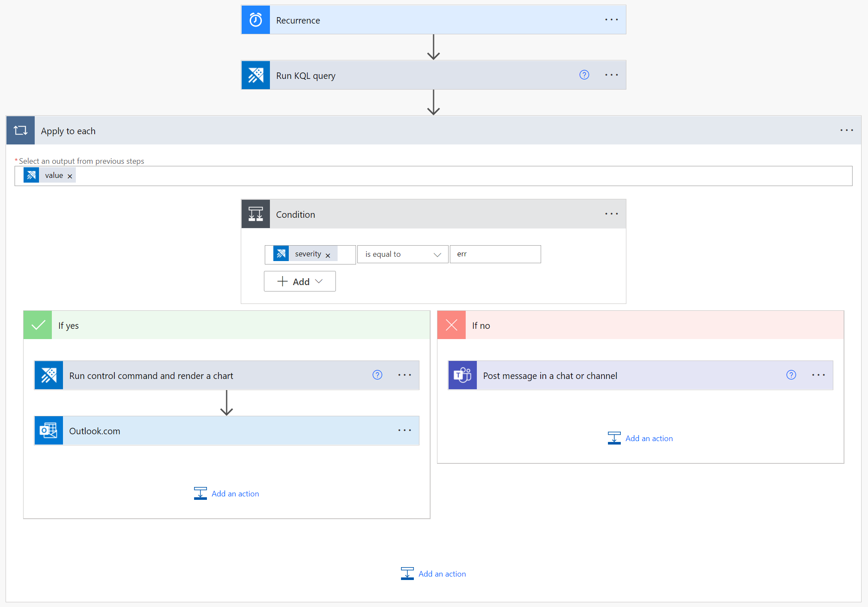Open help for Post message in chat
This screenshot has height=607, width=868.
[x=791, y=375]
